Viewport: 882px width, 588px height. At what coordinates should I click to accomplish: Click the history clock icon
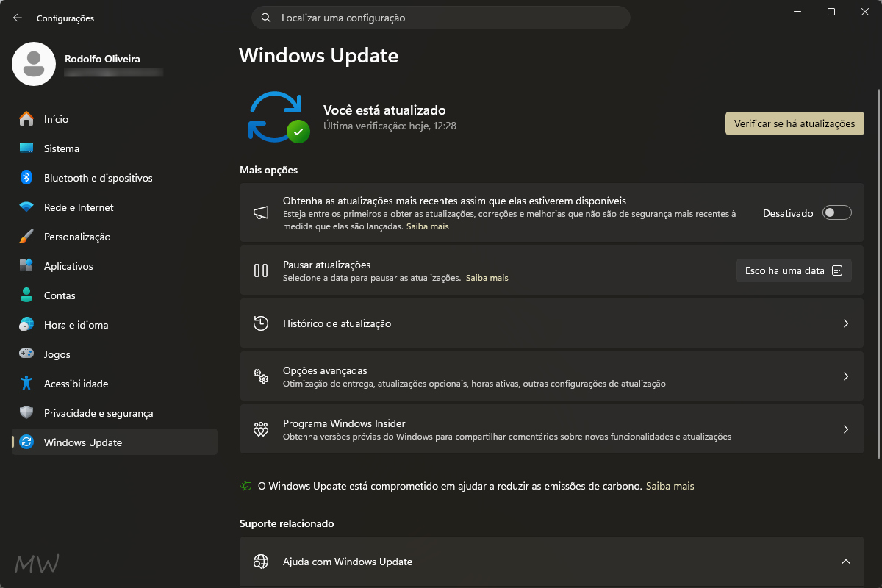coord(261,323)
